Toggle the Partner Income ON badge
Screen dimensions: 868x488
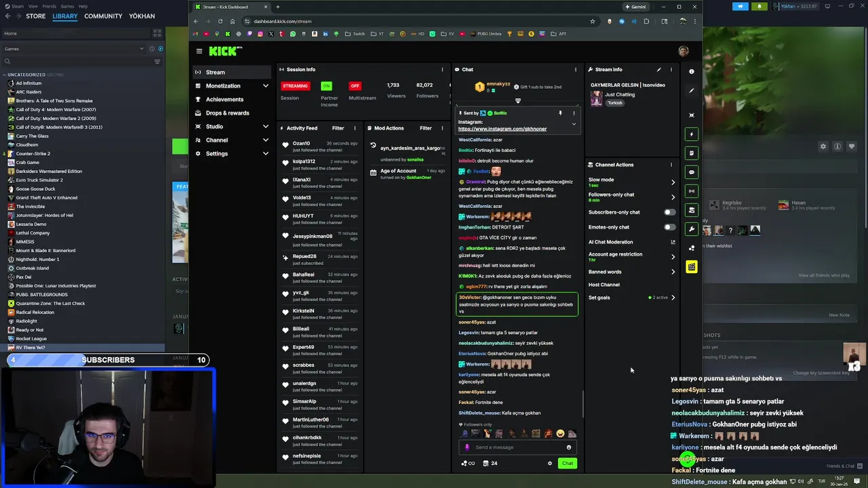327,86
